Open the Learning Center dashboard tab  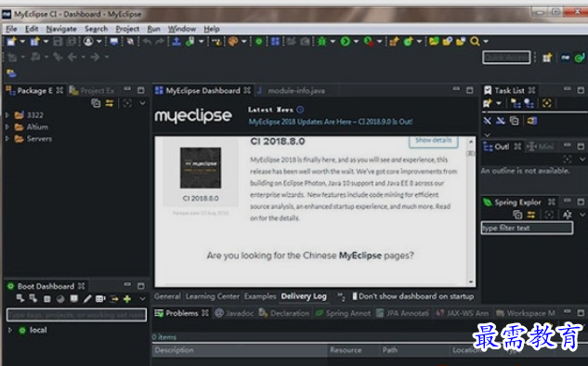[x=212, y=296]
